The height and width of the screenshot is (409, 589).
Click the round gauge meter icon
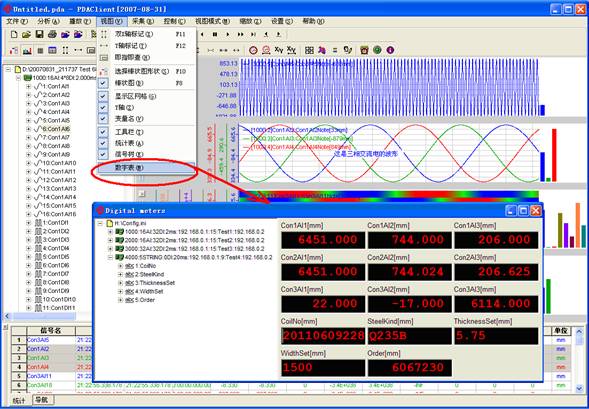pos(254,50)
